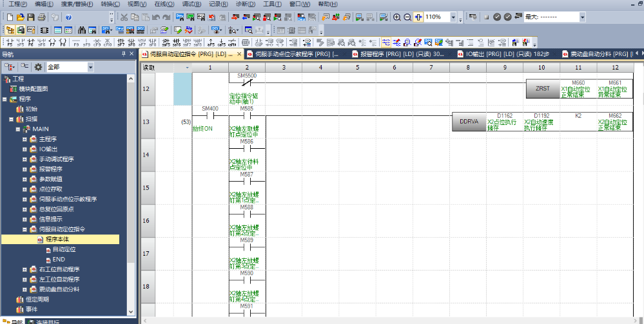Open Help via the blue question mark icon
644x324 pixels.
tap(68, 17)
